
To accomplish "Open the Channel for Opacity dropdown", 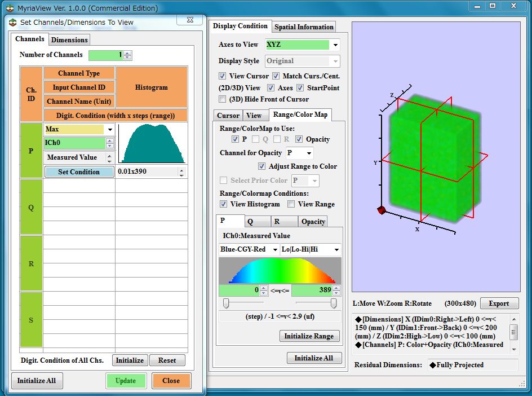I will pyautogui.click(x=308, y=153).
